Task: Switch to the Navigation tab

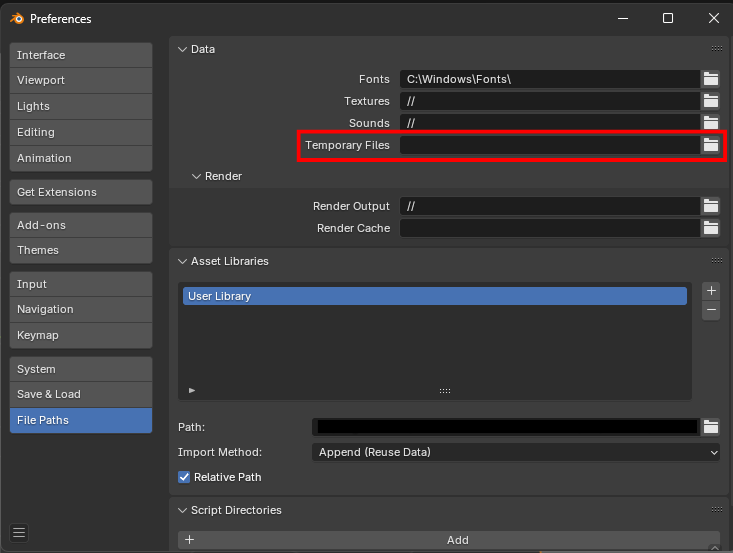Action: point(81,309)
